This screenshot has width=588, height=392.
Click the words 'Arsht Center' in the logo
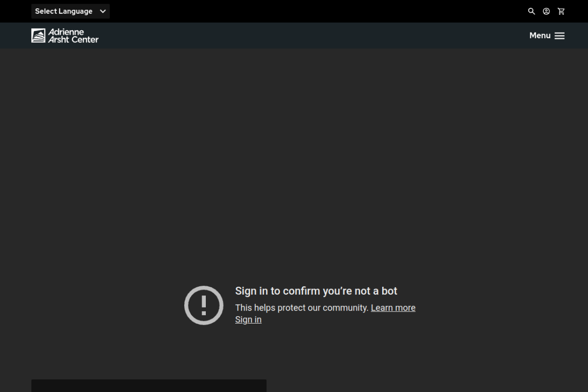click(73, 40)
